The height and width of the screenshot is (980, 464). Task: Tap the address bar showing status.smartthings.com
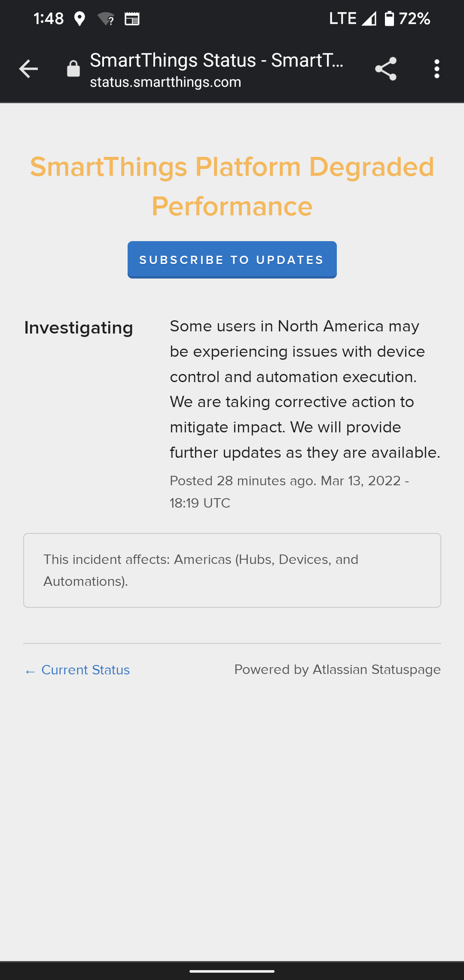(165, 82)
